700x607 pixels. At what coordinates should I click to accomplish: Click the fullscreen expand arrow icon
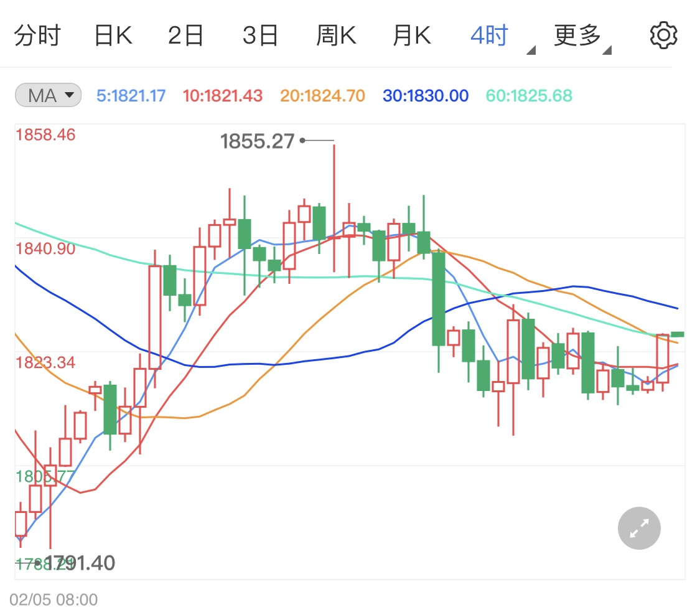638,528
